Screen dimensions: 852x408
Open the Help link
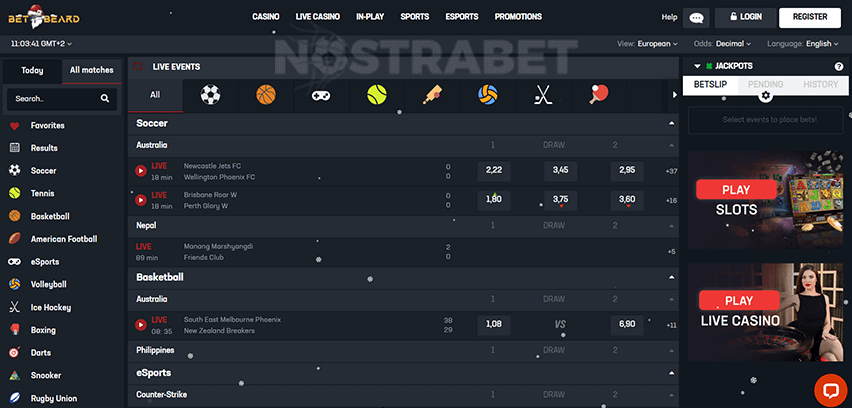[669, 17]
